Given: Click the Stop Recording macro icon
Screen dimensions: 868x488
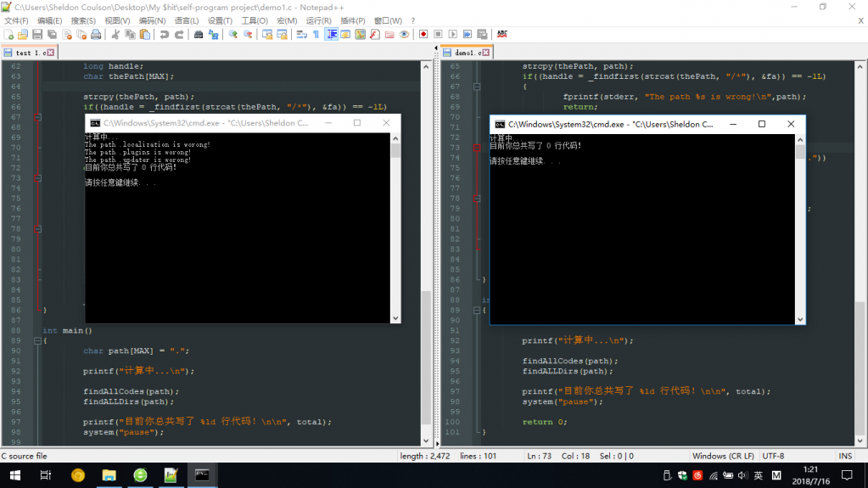Looking at the screenshot, I should [x=438, y=34].
